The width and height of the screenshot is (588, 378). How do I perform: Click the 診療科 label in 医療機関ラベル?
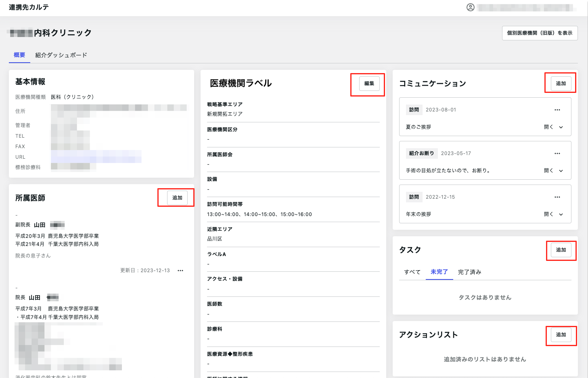tap(215, 329)
